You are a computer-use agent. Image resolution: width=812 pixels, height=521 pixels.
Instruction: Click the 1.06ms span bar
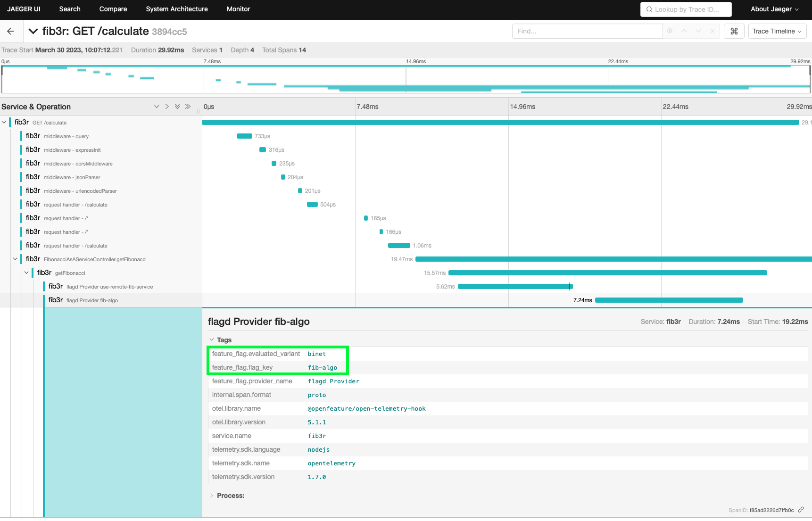click(399, 245)
